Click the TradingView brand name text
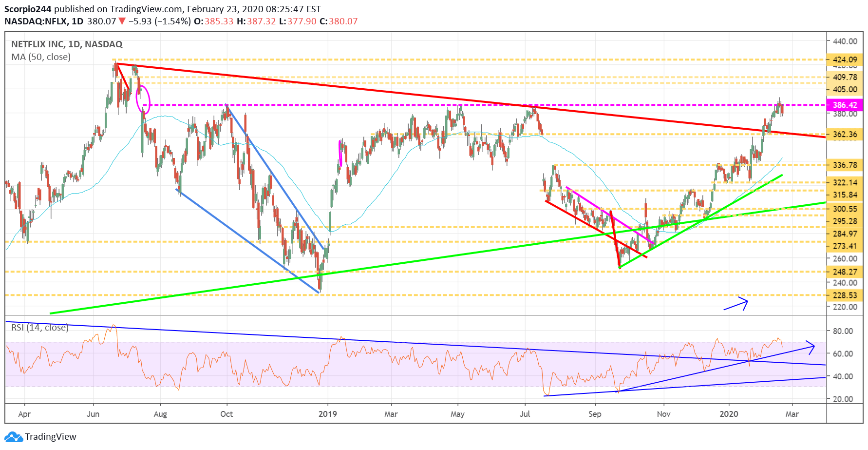The width and height of the screenshot is (868, 450). coord(51,437)
